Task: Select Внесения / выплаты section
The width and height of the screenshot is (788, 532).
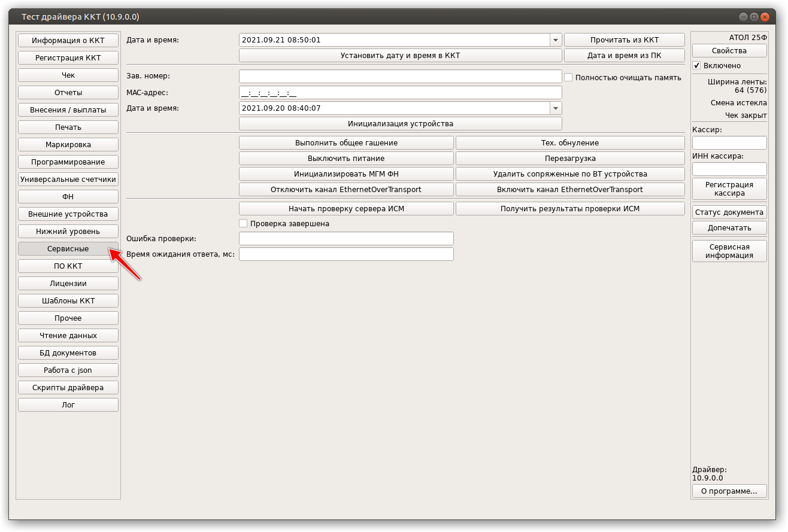Action: point(68,110)
